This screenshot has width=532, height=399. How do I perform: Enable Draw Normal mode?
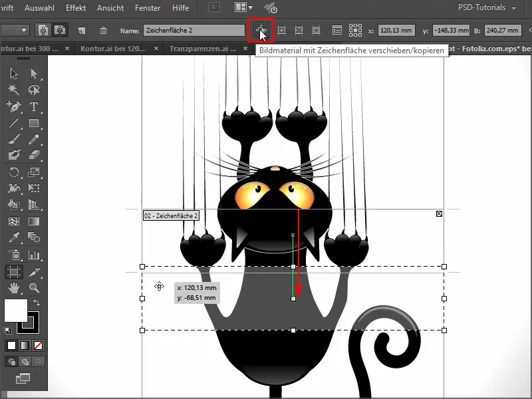(x=11, y=362)
